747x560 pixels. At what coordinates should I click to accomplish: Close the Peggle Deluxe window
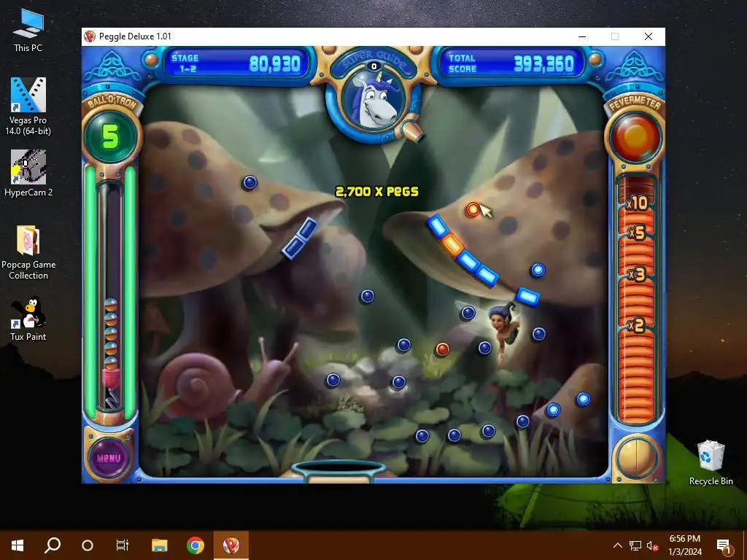(649, 36)
